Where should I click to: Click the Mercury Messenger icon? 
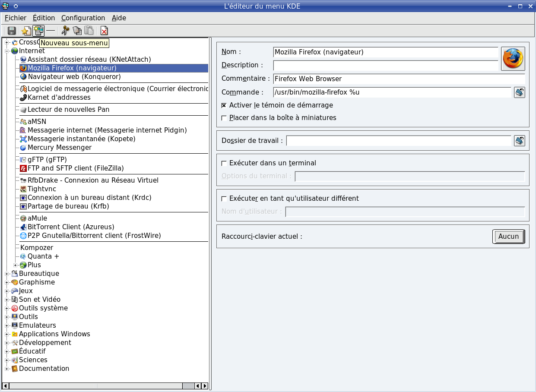(x=23, y=147)
